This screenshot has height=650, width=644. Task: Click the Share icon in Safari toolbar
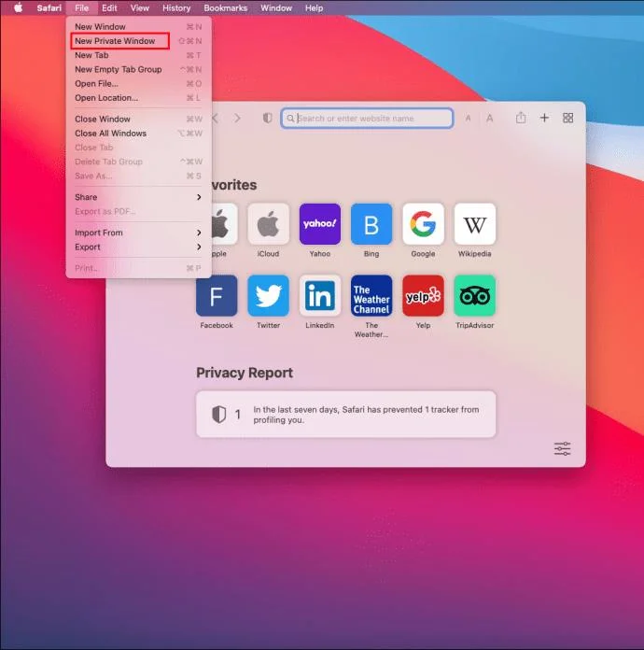tap(521, 118)
